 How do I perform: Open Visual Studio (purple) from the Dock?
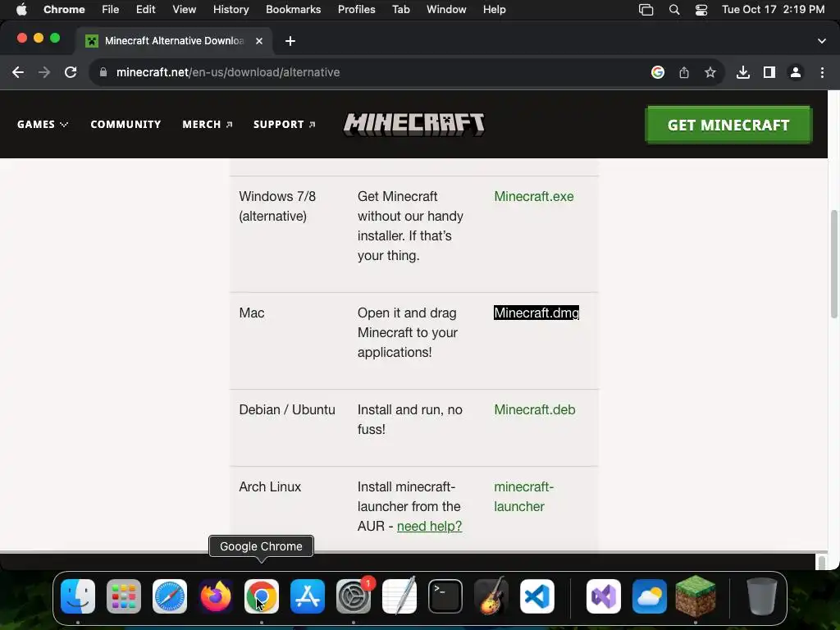(x=604, y=596)
